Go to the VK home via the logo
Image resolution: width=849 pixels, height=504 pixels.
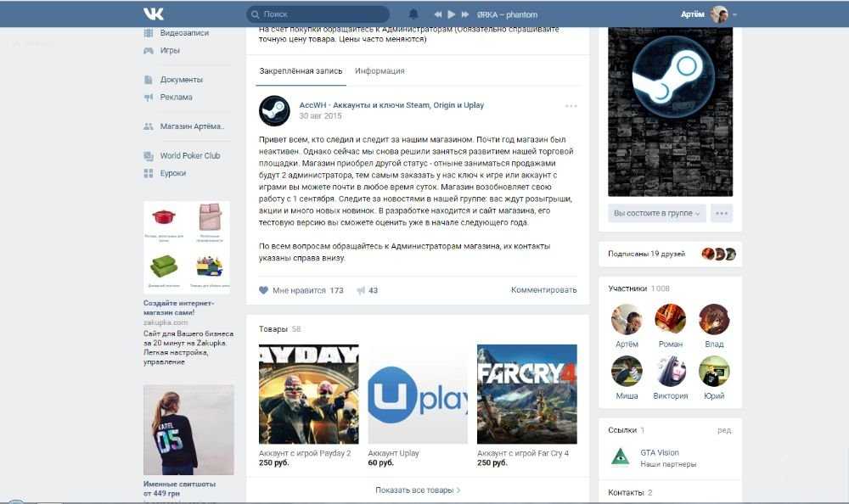tap(153, 14)
